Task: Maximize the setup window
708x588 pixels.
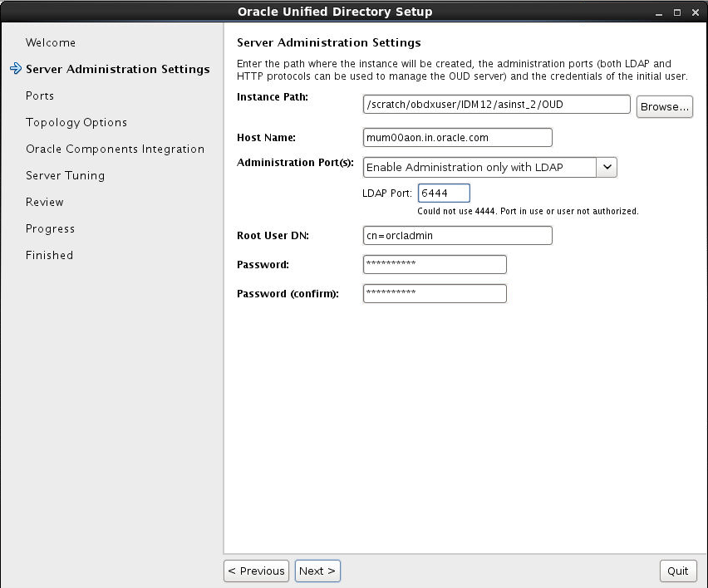Action: coord(677,12)
